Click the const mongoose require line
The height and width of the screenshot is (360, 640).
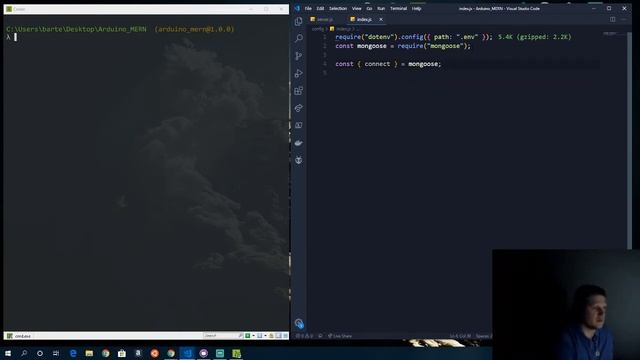[403, 46]
